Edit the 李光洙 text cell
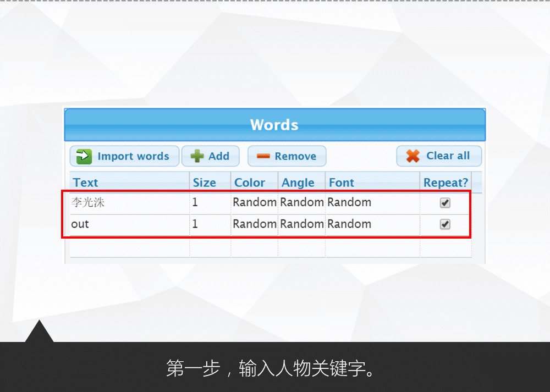The height and width of the screenshot is (392, 550). tap(88, 202)
